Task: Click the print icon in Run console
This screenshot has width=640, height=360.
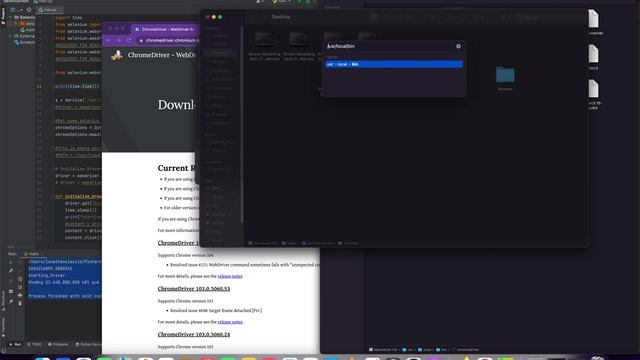Action: [x=20, y=295]
